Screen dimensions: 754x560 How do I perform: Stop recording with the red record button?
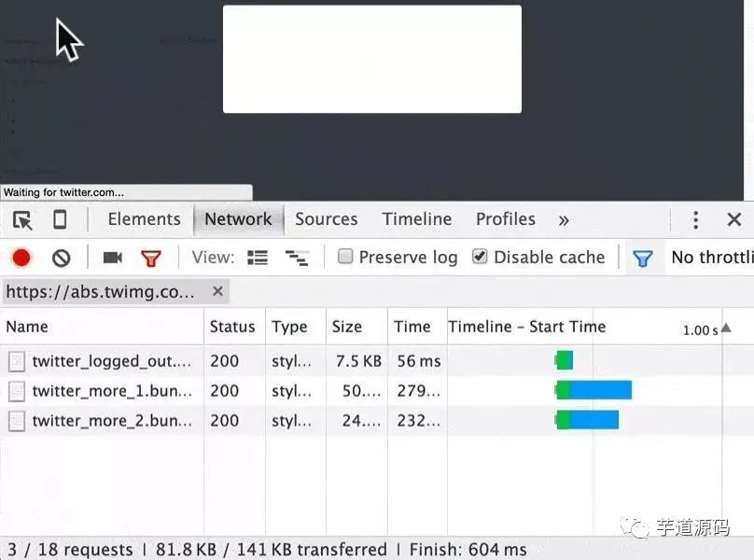pyautogui.click(x=21, y=258)
